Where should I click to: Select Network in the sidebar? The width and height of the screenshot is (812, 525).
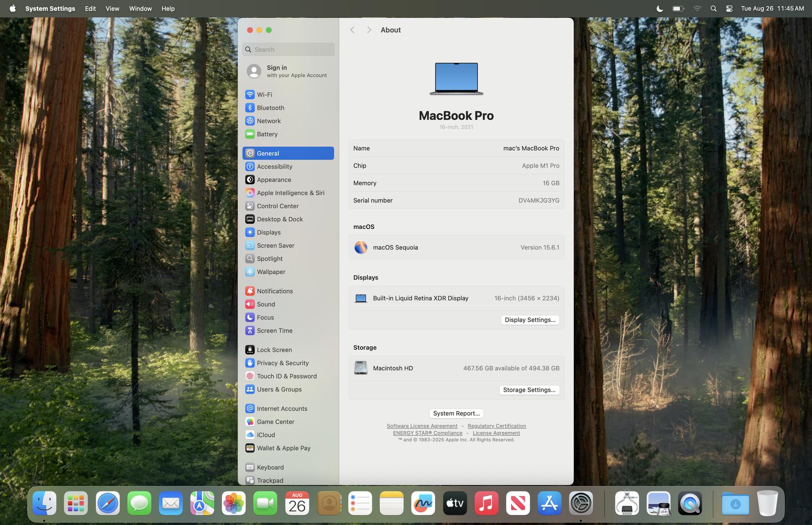point(288,121)
